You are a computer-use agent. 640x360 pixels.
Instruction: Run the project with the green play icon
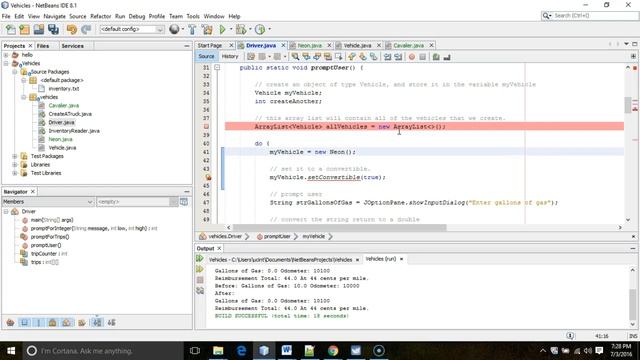(222, 29)
